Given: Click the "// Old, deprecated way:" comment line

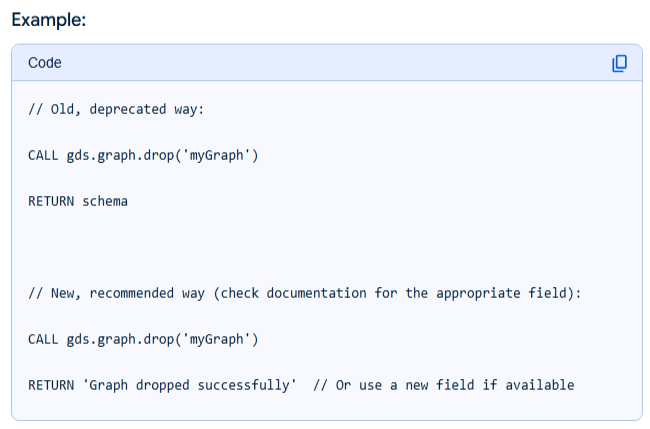Looking at the screenshot, I should 116,109.
